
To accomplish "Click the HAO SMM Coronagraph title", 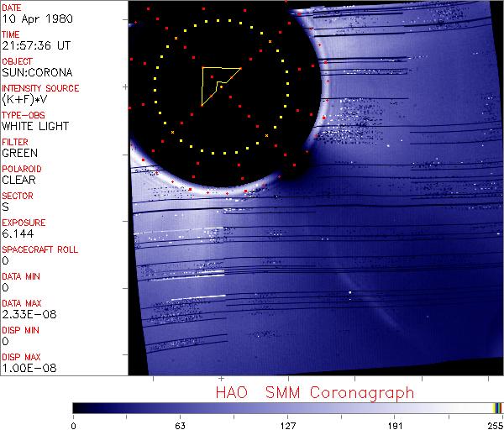I will coord(314,392).
